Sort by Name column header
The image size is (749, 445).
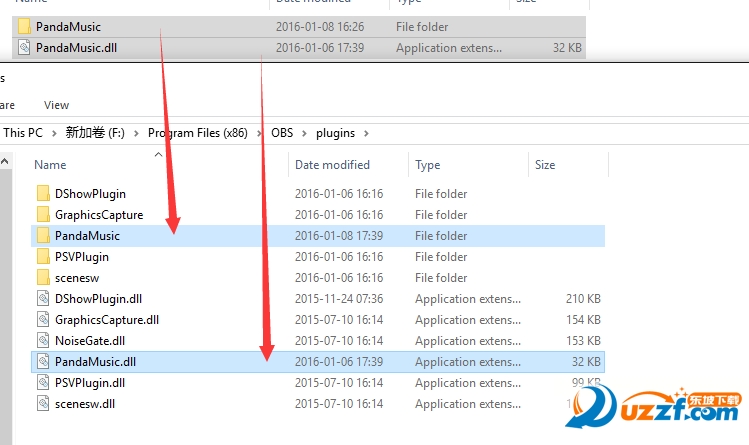tap(50, 165)
